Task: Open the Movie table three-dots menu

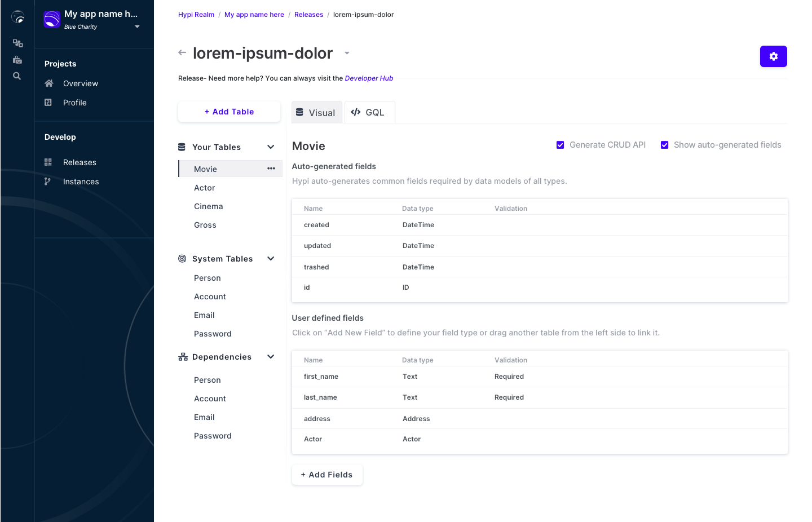Action: tap(271, 169)
